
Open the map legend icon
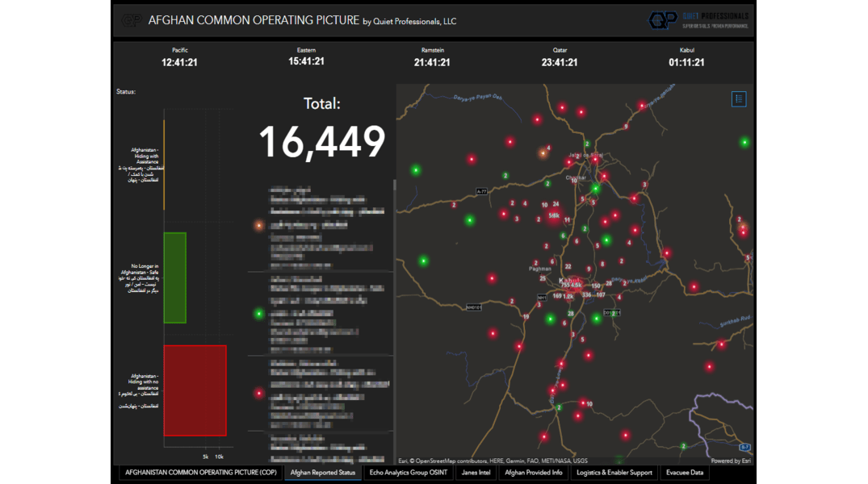point(739,99)
